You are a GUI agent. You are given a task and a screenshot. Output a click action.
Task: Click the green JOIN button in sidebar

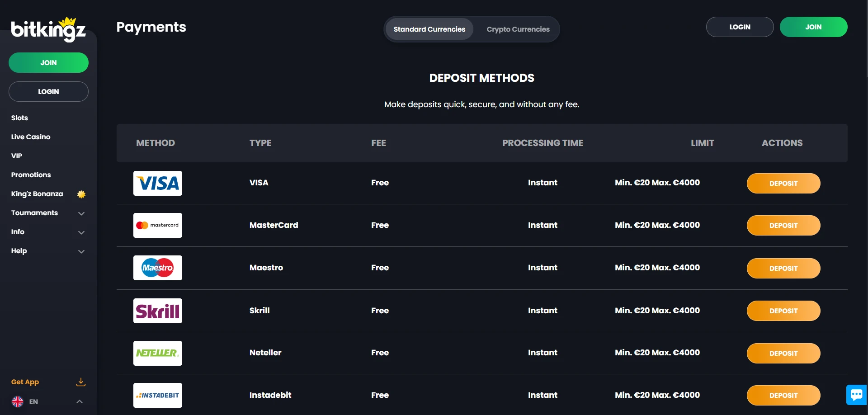tap(48, 62)
